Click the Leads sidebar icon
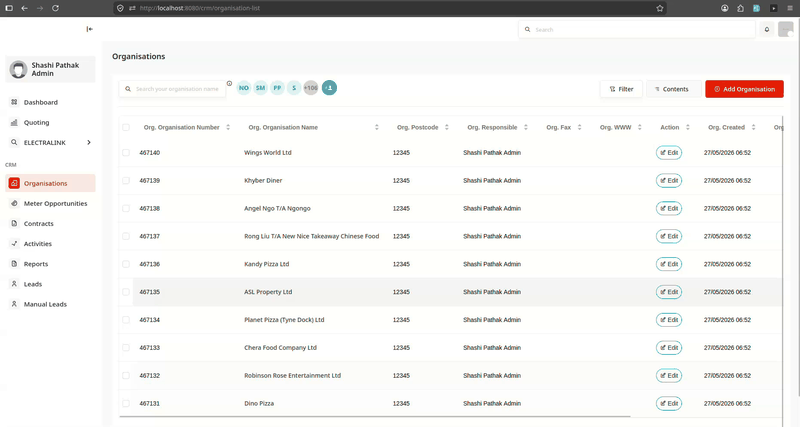 pyautogui.click(x=14, y=284)
